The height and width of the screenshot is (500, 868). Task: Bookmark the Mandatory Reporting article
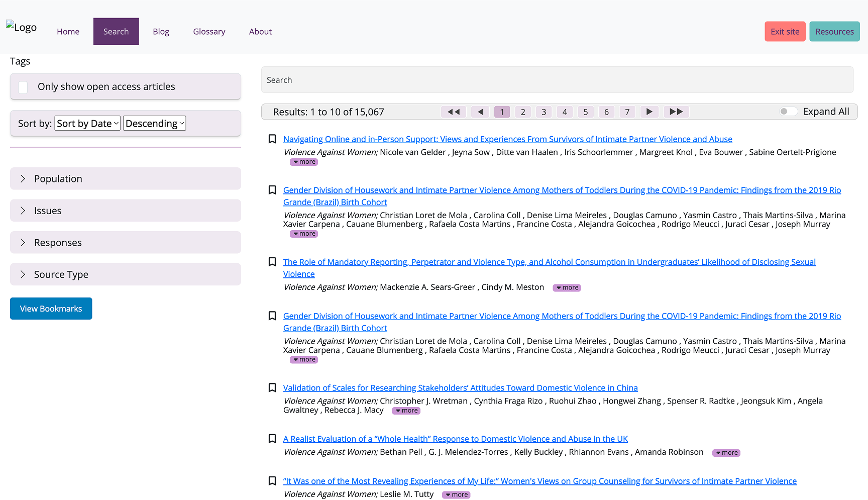pos(272,262)
